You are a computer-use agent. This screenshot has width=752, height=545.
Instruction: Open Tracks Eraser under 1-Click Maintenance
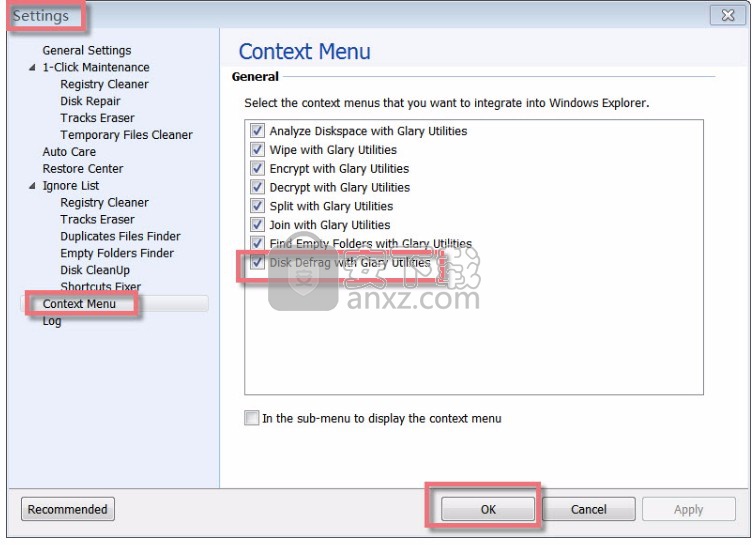click(97, 118)
